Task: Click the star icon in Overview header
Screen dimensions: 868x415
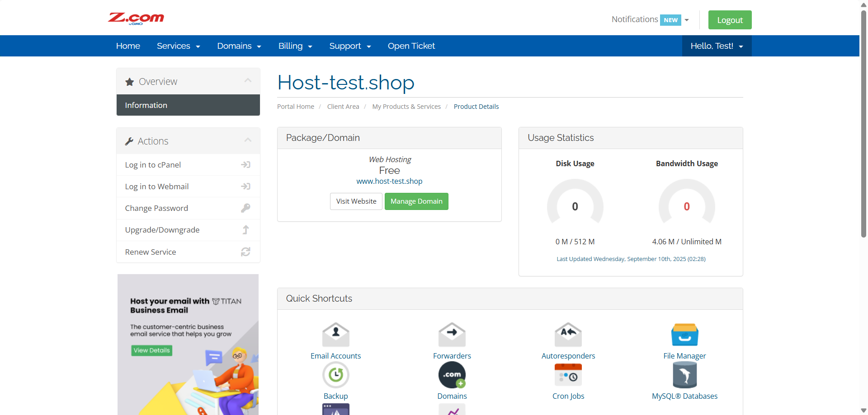Action: (x=130, y=82)
